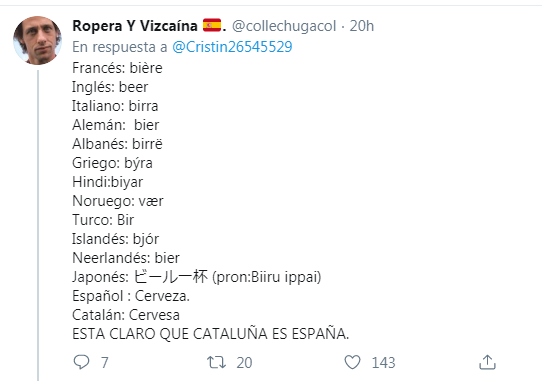Click the 'Catalán: Cervesa' text line
Screen dimensions: 542x381
point(126,315)
